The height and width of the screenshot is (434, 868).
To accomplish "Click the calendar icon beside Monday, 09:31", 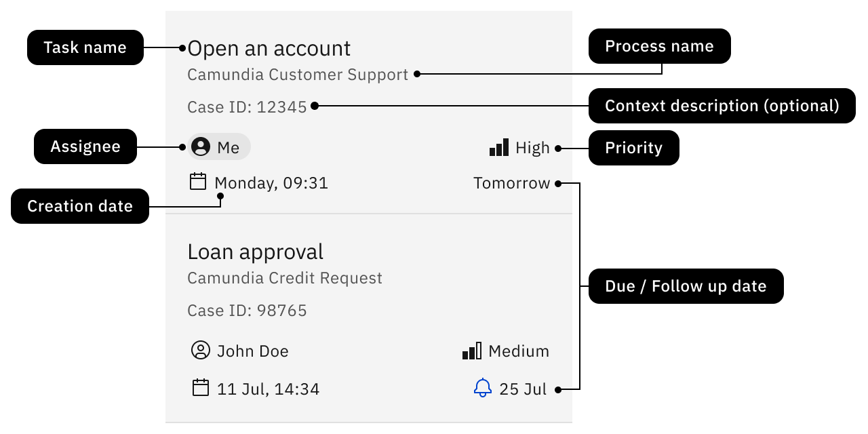I will pyautogui.click(x=198, y=182).
